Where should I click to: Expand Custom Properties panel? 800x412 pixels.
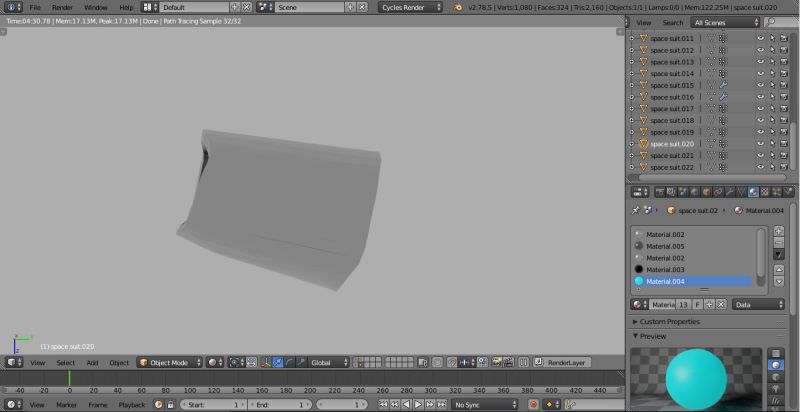(669, 322)
